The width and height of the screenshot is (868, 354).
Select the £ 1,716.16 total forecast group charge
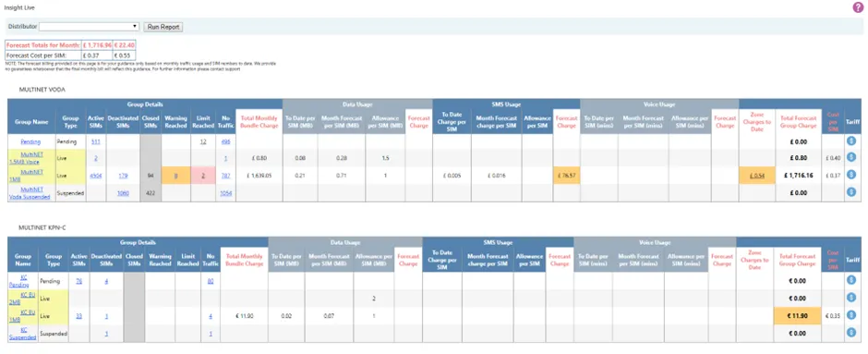point(798,176)
